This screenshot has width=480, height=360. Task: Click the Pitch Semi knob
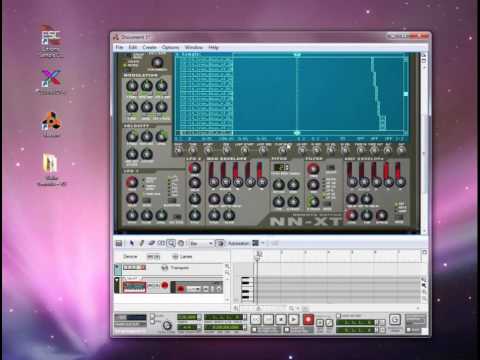click(x=293, y=184)
